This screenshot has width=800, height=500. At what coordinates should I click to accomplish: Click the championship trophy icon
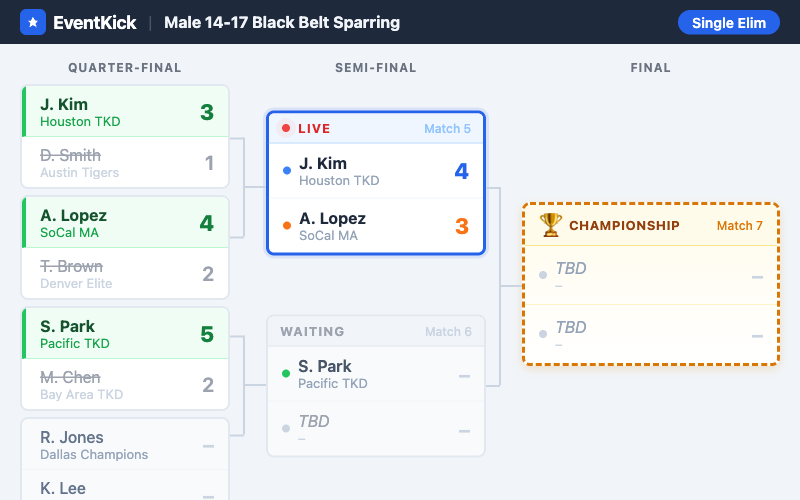(551, 225)
